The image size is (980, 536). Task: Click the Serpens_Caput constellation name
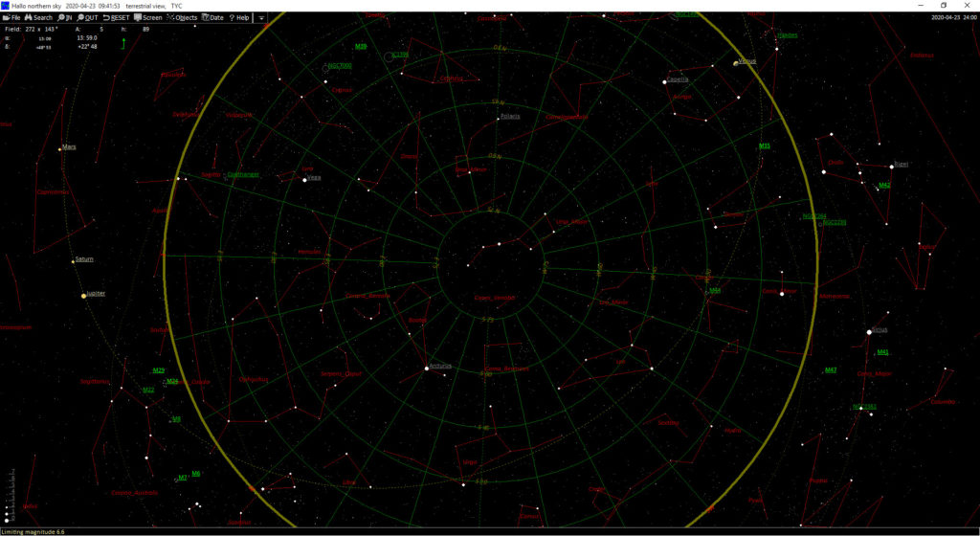click(341, 373)
